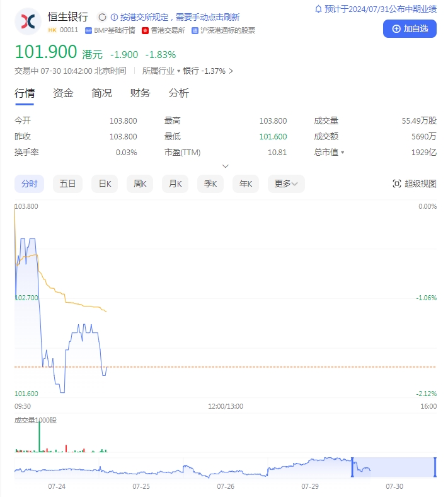Open 更多 chart period dropdown
This screenshot has width=448, height=497.
click(286, 184)
